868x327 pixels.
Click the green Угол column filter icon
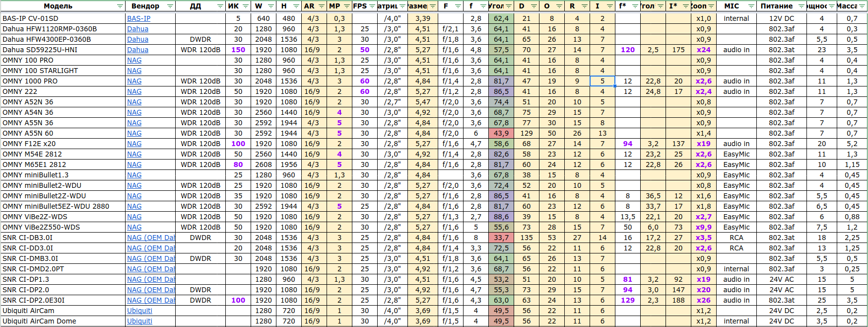click(509, 6)
